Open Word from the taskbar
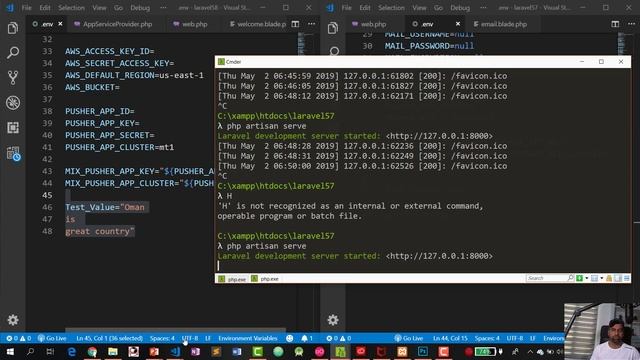Screen dimensions: 640x360 click(x=237, y=351)
